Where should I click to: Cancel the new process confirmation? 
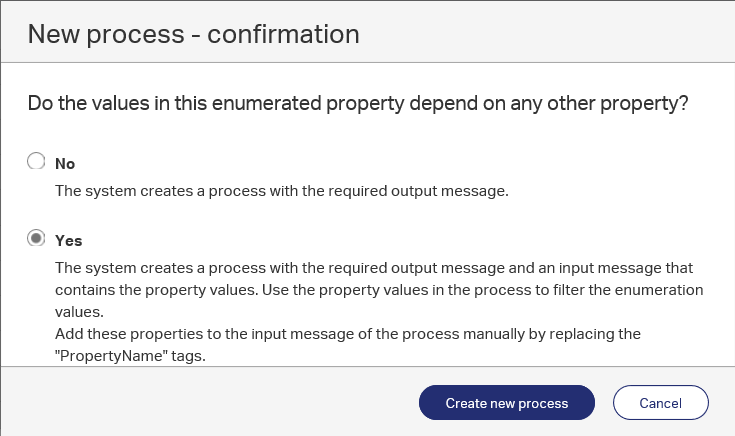point(660,403)
